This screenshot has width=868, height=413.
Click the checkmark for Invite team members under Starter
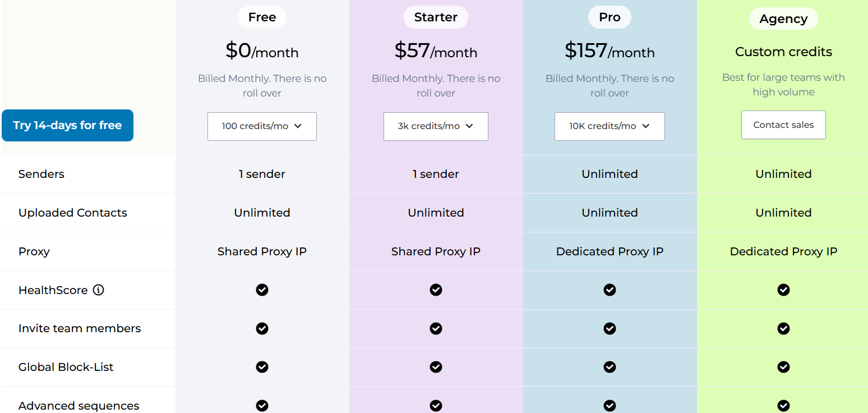(436, 328)
